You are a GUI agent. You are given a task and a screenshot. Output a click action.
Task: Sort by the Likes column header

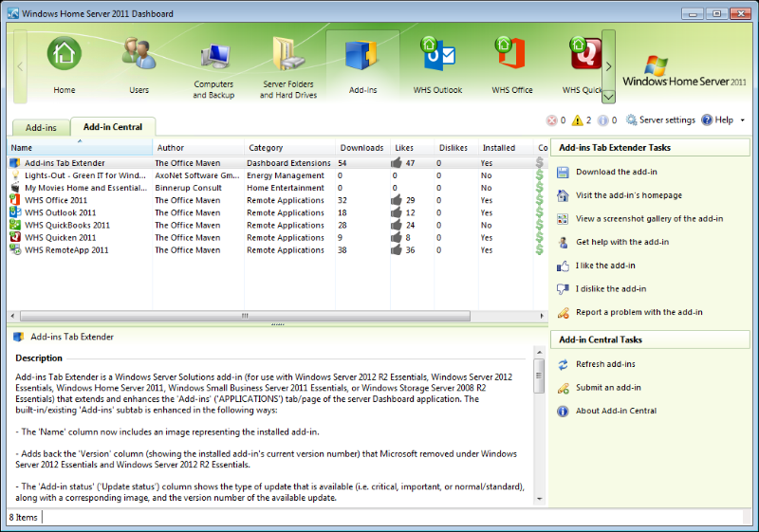(413, 148)
